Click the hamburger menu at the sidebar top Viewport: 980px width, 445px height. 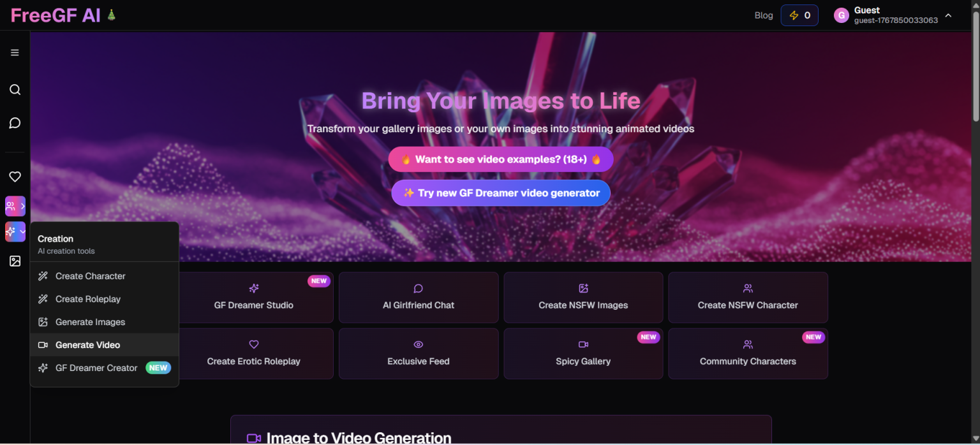pos(15,52)
